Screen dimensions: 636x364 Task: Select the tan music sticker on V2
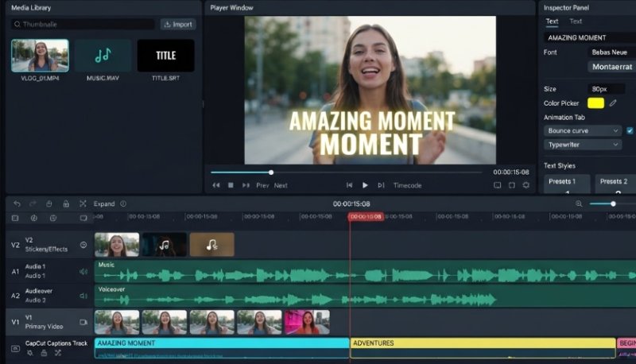point(211,245)
